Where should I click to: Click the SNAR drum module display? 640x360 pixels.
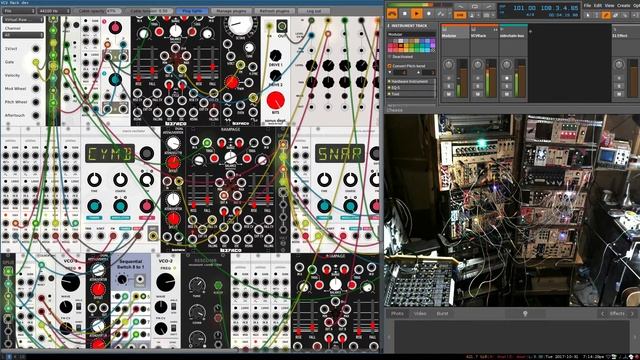point(340,153)
